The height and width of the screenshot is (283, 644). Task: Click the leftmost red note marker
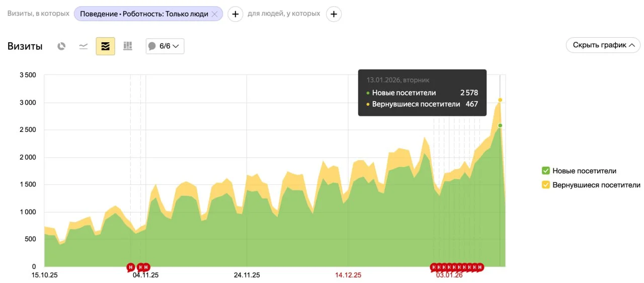pyautogui.click(x=131, y=267)
